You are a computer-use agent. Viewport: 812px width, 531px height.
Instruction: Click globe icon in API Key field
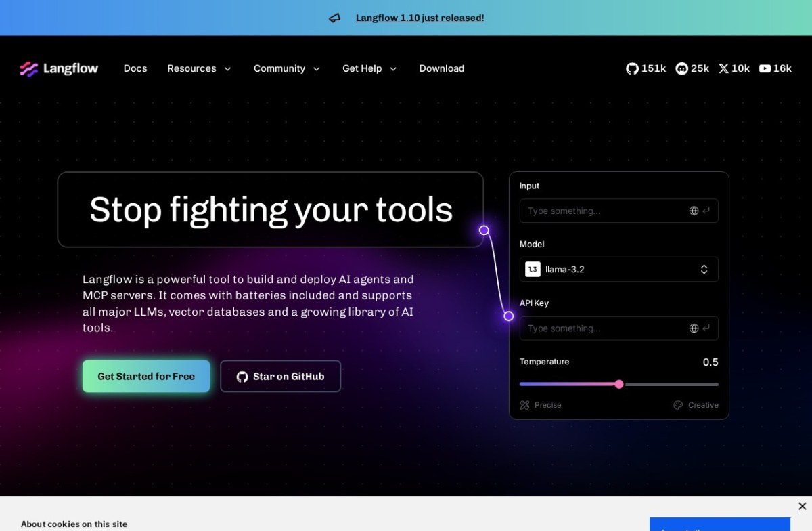coord(694,328)
